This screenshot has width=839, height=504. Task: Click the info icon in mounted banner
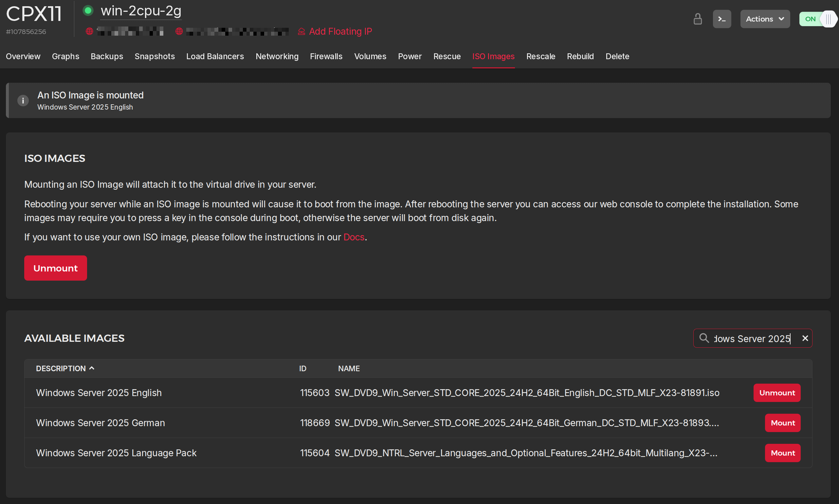23,100
